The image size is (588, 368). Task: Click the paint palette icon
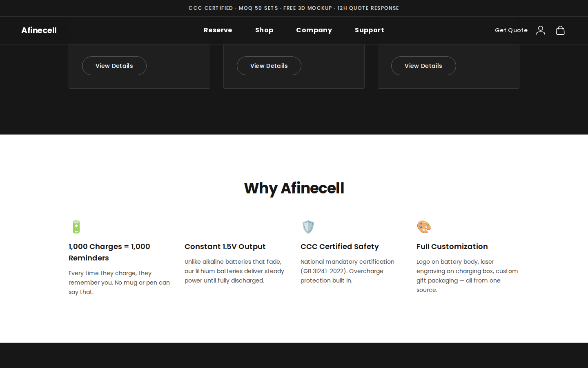point(424,227)
